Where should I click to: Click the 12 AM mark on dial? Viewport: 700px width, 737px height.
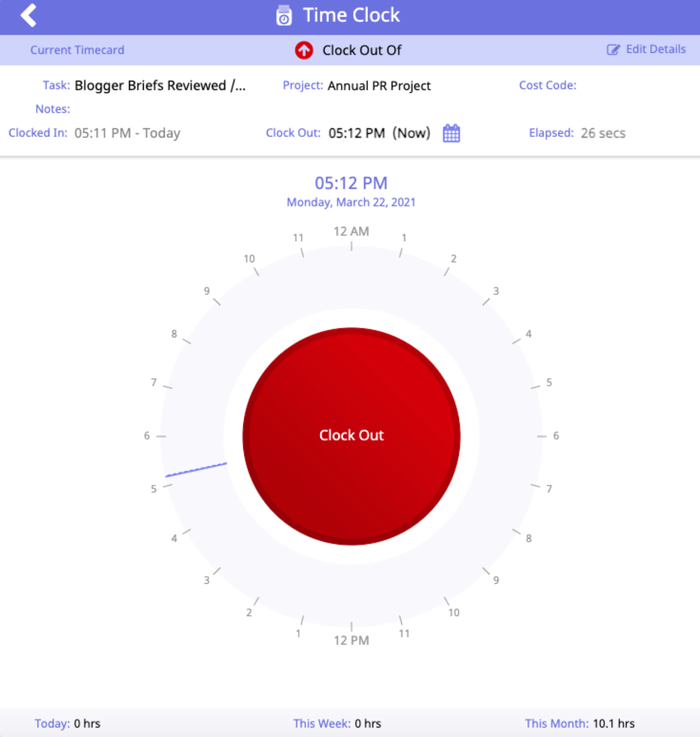[351, 232]
